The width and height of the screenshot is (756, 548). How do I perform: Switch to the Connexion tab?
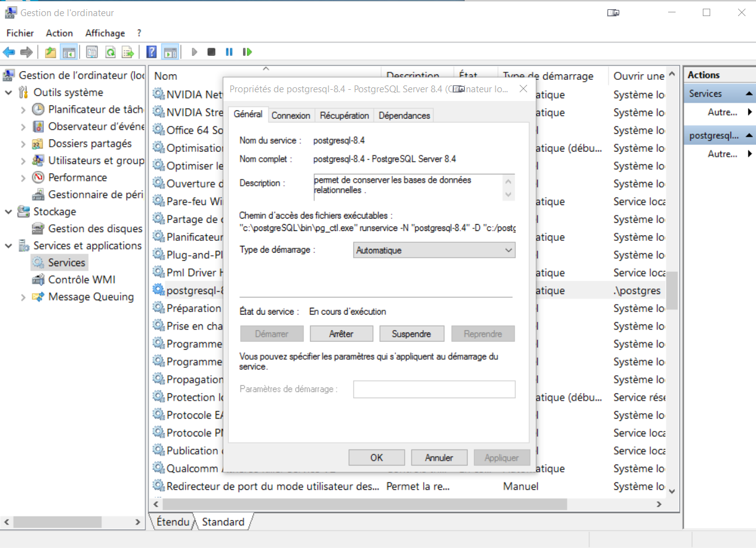291,115
